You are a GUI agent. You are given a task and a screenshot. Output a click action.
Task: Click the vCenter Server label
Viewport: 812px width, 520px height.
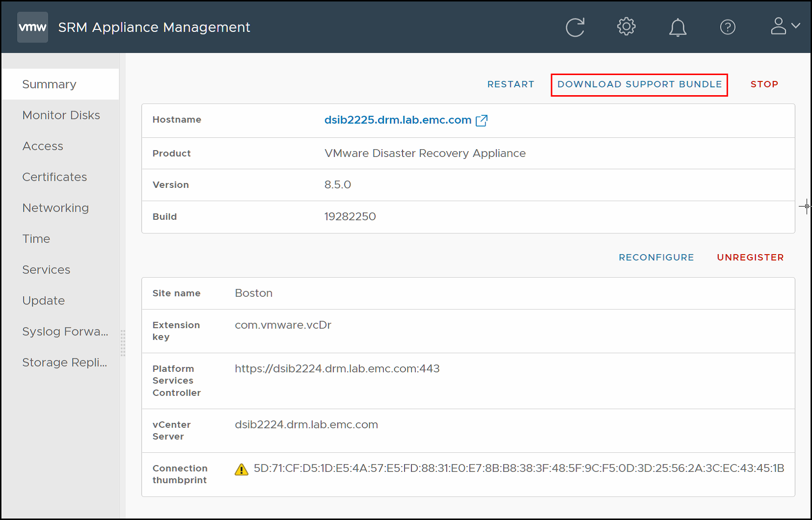click(171, 431)
